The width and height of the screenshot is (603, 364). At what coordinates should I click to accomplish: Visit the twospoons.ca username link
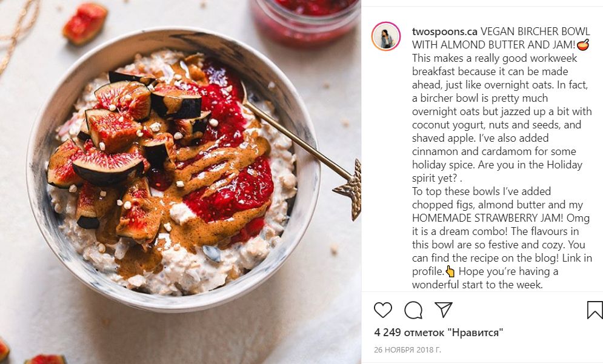(x=445, y=31)
